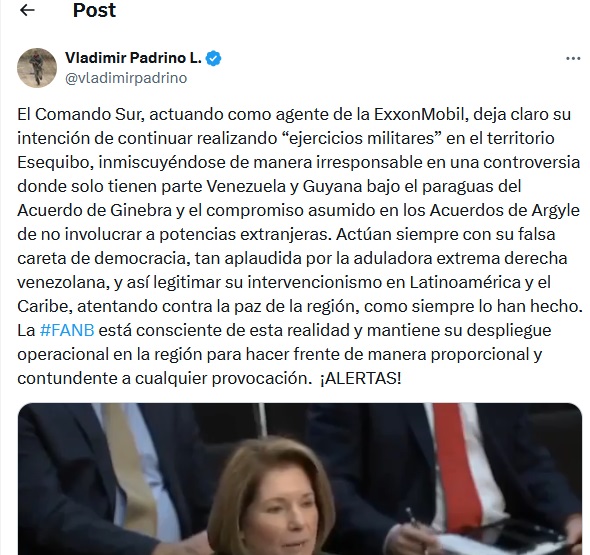This screenshot has width=590, height=555.
Task: Click the display name Vladimir Padrino L.
Action: pyautogui.click(x=134, y=58)
